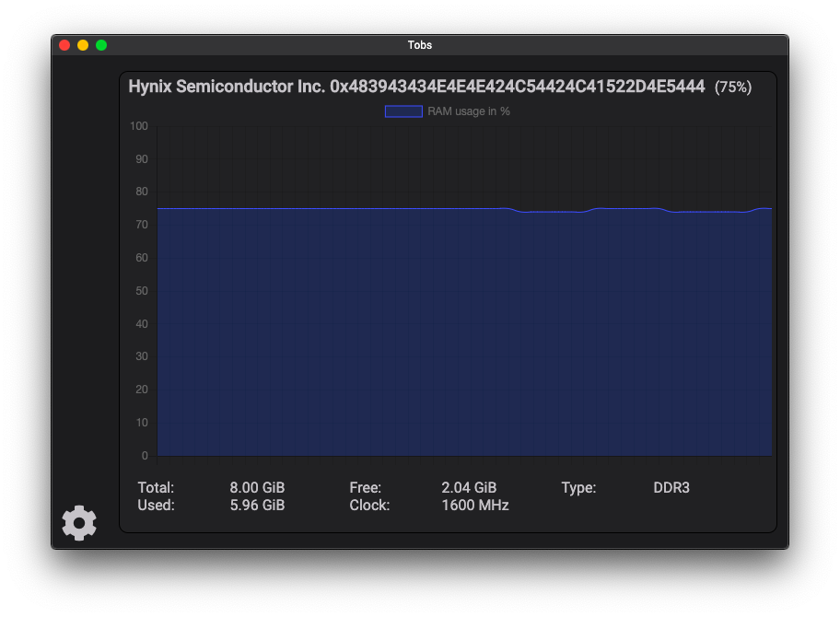This screenshot has width=840, height=617.
Task: Close the Tobs window with red button
Action: point(64,45)
